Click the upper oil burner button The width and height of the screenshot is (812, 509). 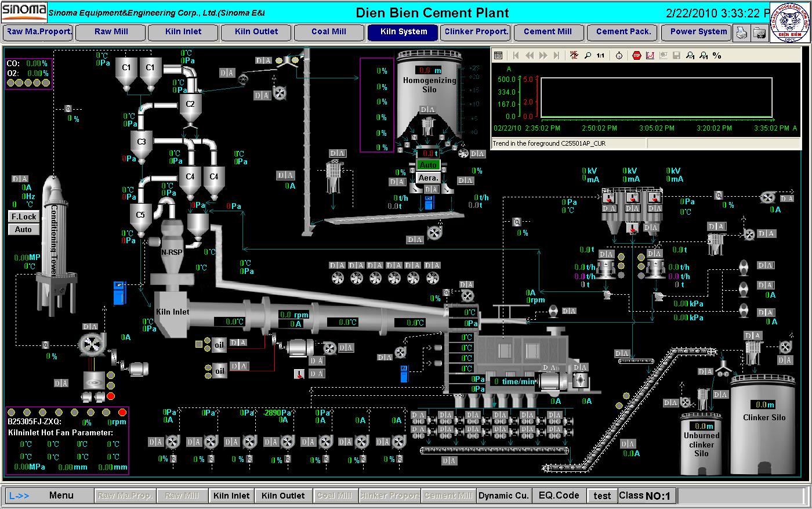click(x=219, y=345)
